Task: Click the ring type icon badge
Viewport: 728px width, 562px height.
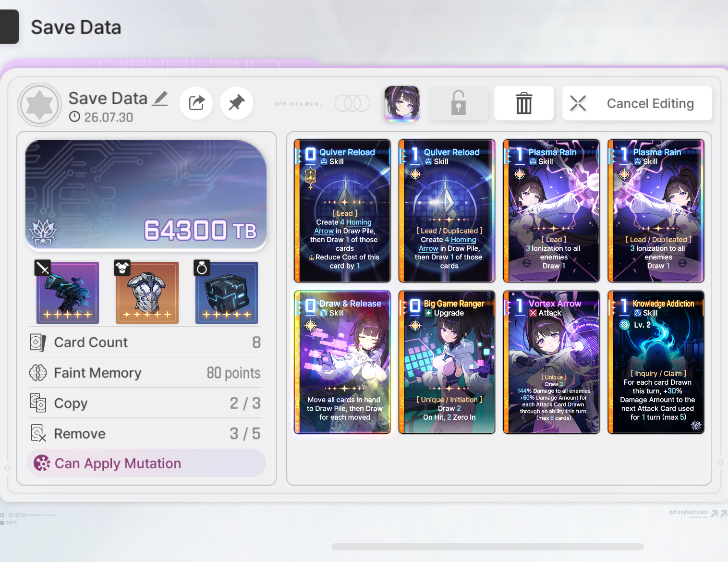Action: 202,268
